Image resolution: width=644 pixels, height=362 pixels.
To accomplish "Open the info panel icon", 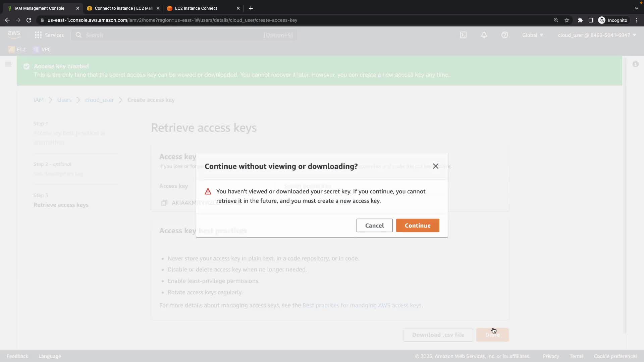I will (x=636, y=64).
